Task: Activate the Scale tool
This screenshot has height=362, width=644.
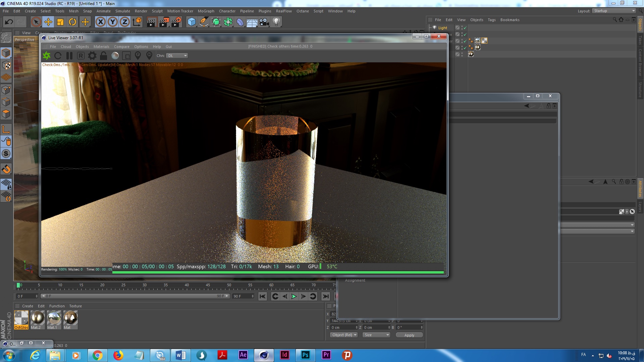Action: [60, 22]
